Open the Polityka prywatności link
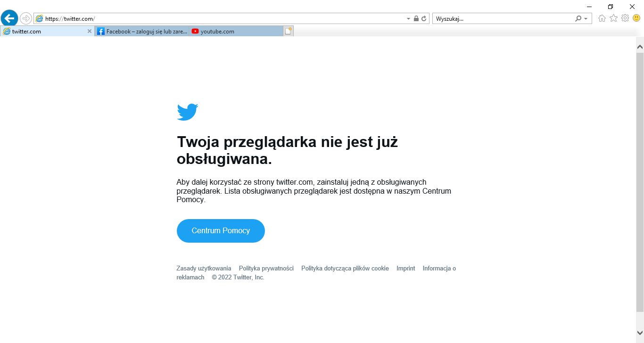644x343 pixels. point(266,269)
